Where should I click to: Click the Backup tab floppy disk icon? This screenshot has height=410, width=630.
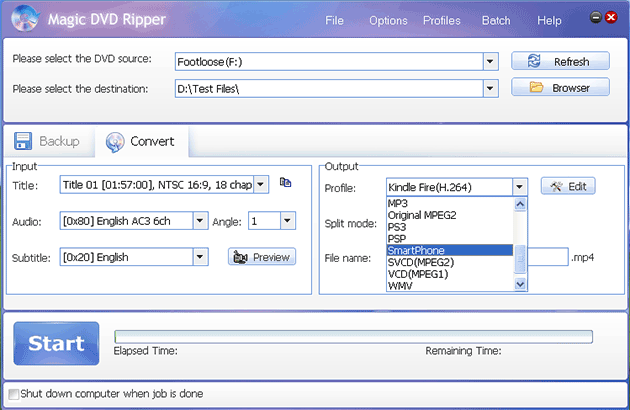point(23,141)
